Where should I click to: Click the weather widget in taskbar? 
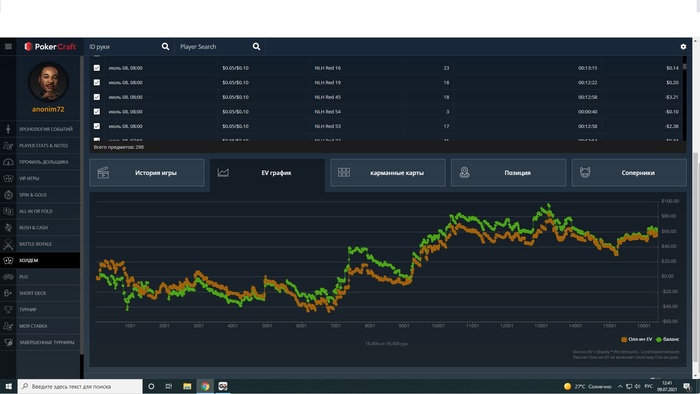[588, 386]
